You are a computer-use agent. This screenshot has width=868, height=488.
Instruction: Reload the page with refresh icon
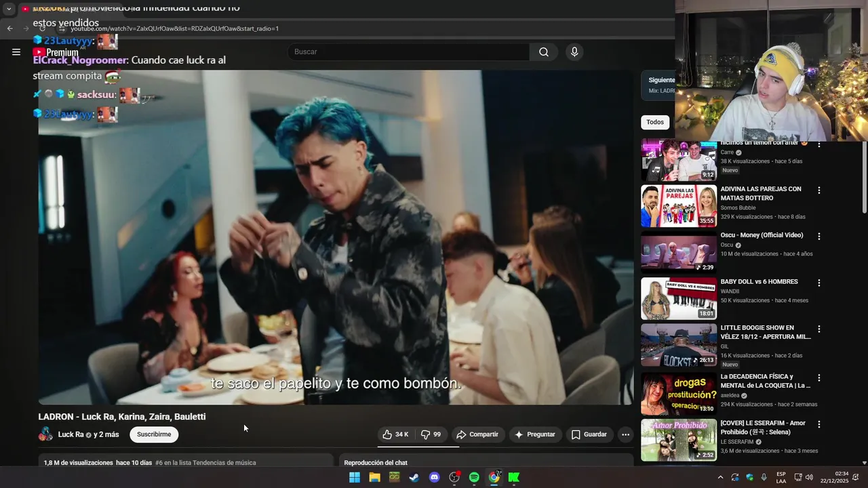[42, 28]
